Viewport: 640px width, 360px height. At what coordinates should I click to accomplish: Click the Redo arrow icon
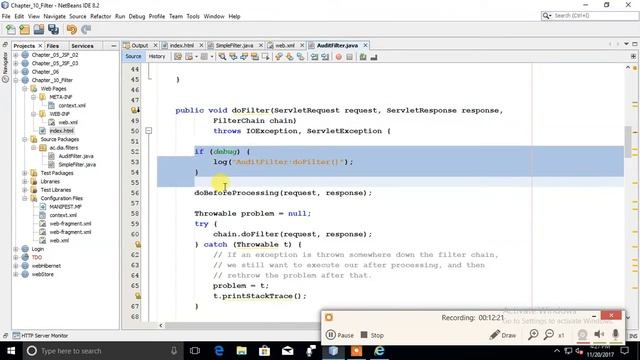pyautogui.click(x=86, y=29)
